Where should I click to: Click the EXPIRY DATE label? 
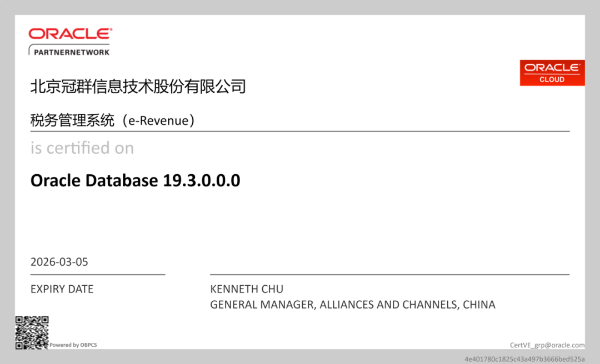(62, 289)
